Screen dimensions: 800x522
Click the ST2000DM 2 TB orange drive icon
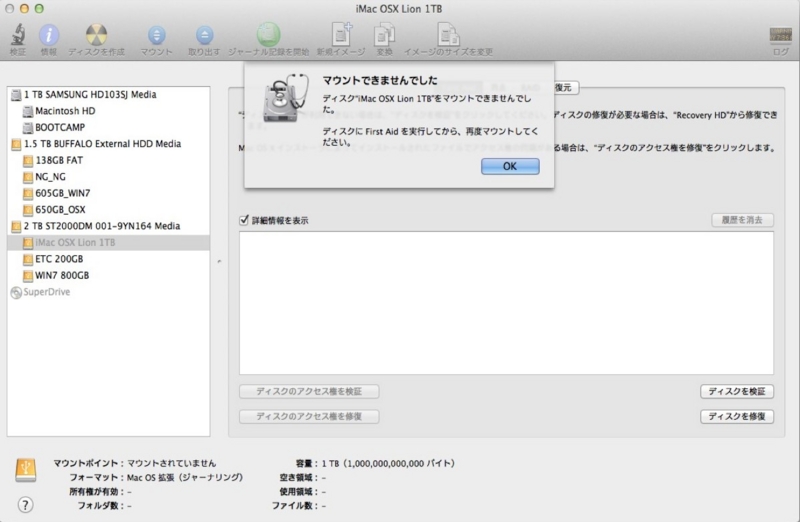[x=16, y=227]
